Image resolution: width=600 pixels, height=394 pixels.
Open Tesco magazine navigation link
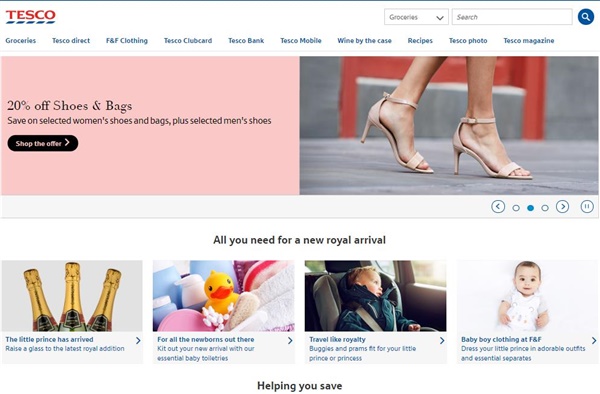coord(529,41)
